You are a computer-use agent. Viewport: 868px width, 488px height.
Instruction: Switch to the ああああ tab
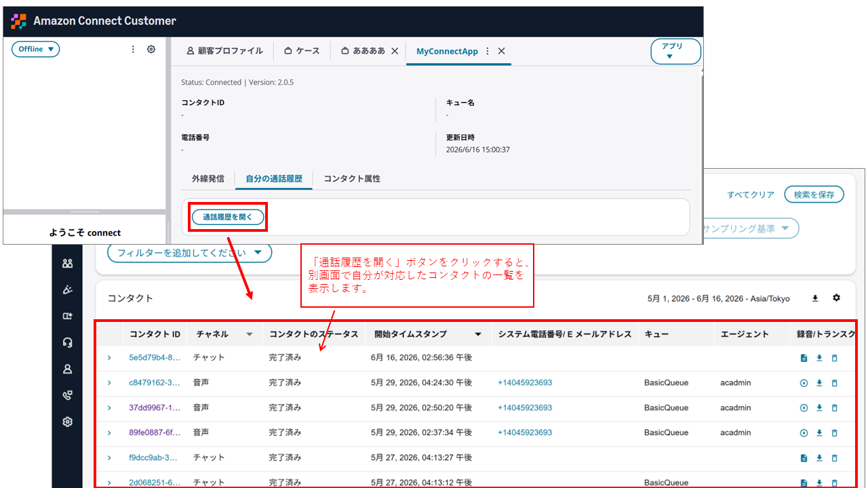363,51
